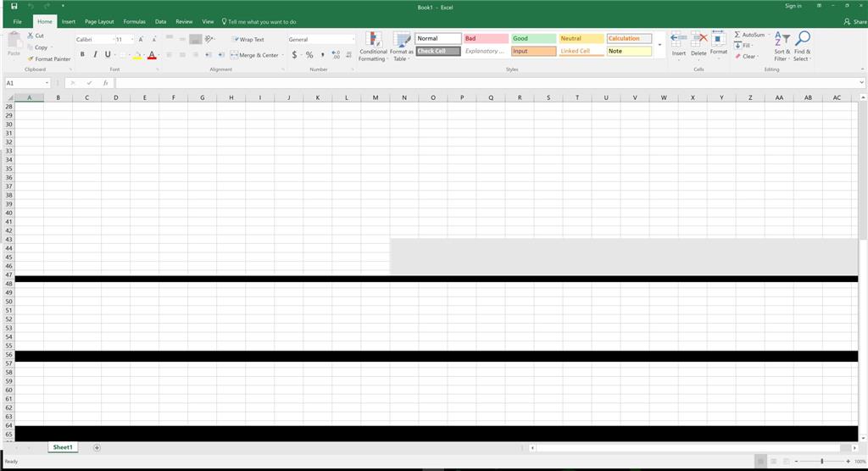This screenshot has height=471, width=868.
Task: Open the Name Box dropdown arrow
Action: coord(47,83)
